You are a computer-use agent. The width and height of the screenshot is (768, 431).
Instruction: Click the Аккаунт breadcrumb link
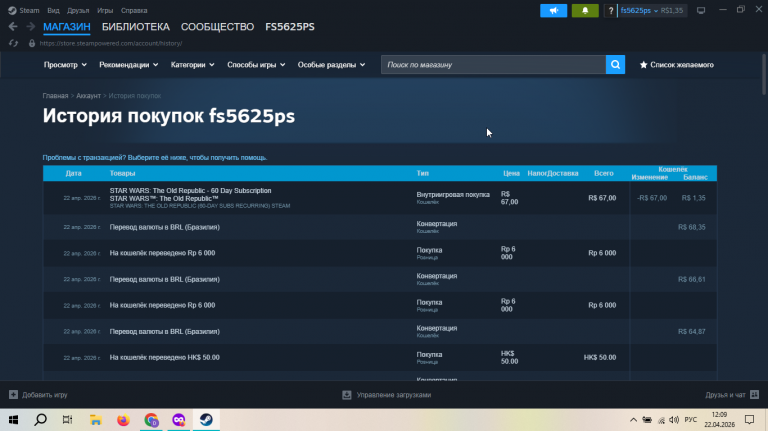[88, 96]
